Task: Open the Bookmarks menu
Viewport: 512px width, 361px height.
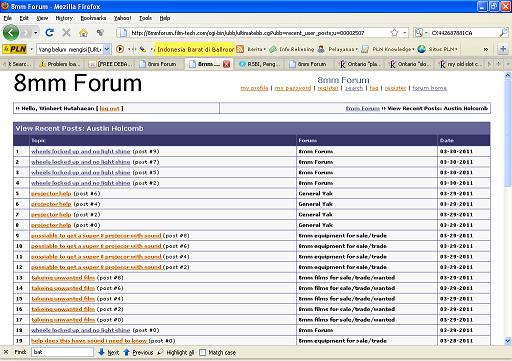Action: click(x=93, y=18)
